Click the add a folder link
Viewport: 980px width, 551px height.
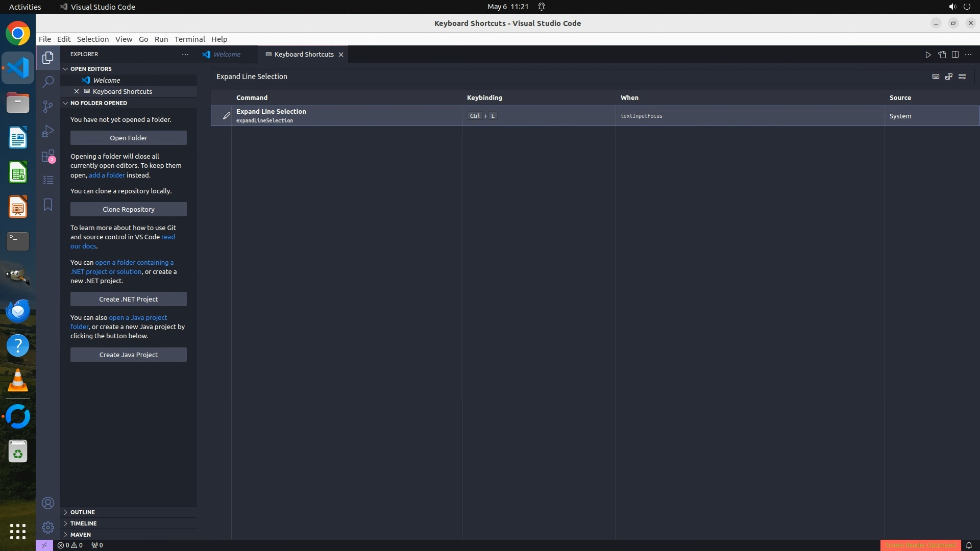click(x=107, y=175)
